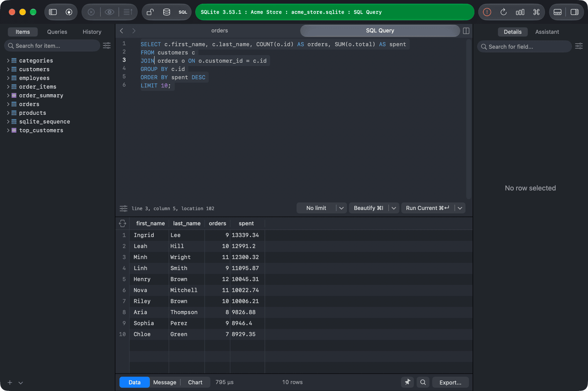Image resolution: width=588 pixels, height=391 pixels.
Task: Click the bar chart metrics icon
Action: (520, 12)
